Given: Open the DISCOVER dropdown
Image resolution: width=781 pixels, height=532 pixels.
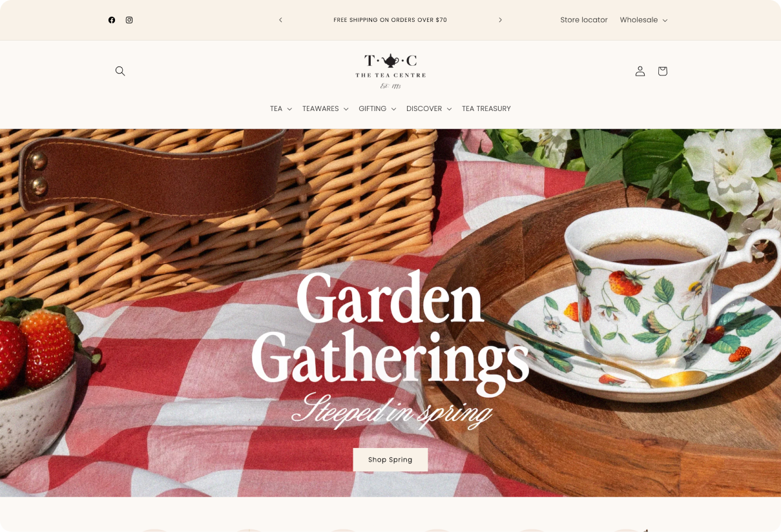Looking at the screenshot, I should pos(429,108).
